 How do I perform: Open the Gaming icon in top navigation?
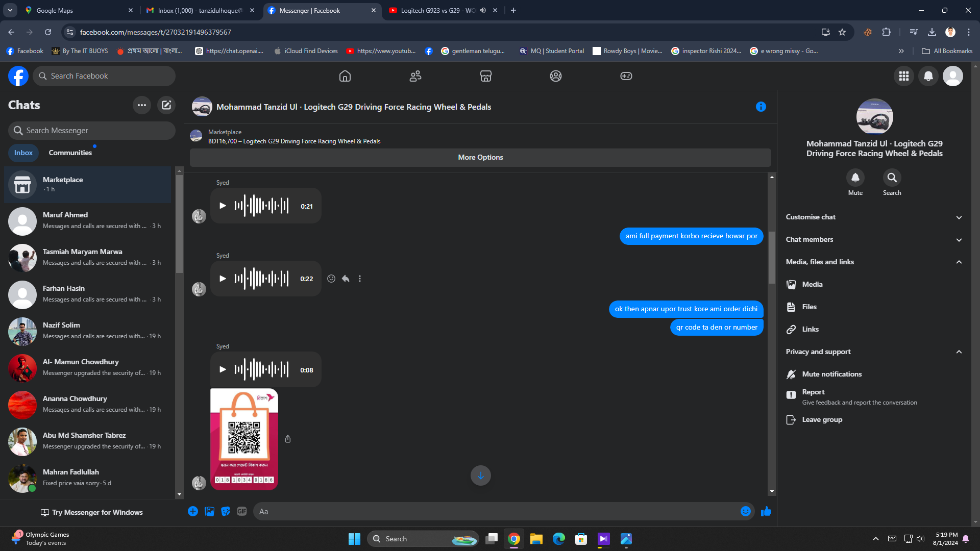pyautogui.click(x=626, y=76)
